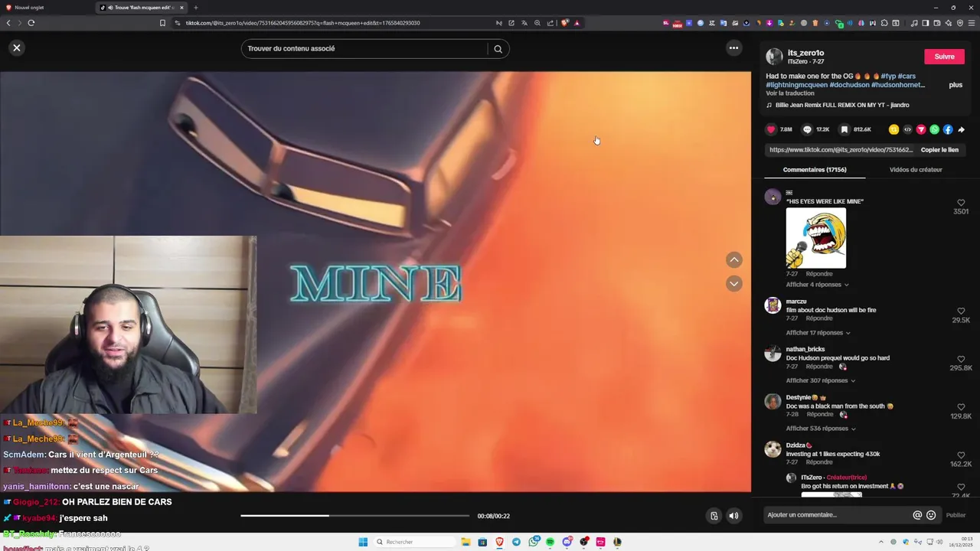Expand 'Afficher 307 réponses'
Viewport: 980px width, 551px height.
pyautogui.click(x=820, y=380)
